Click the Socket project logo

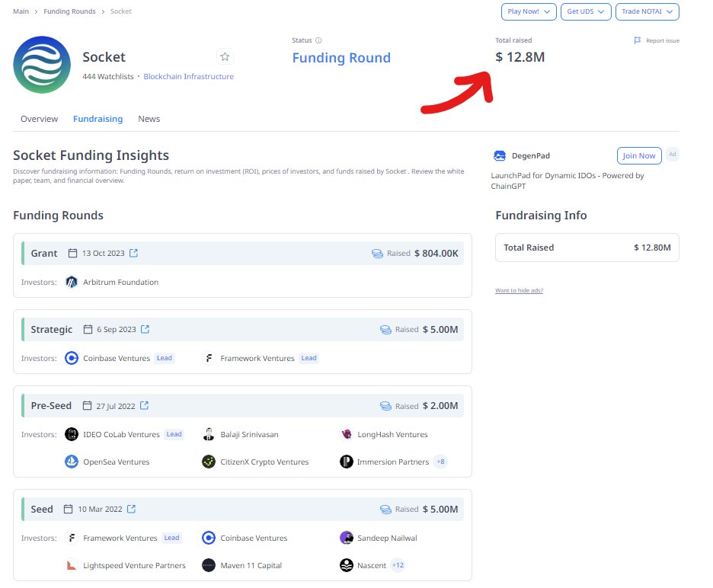[42, 65]
